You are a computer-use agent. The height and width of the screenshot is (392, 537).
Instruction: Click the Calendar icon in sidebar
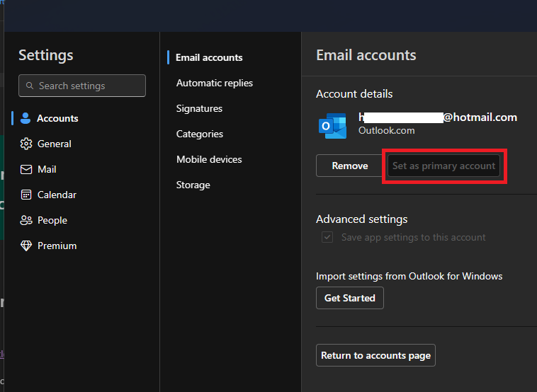26,195
